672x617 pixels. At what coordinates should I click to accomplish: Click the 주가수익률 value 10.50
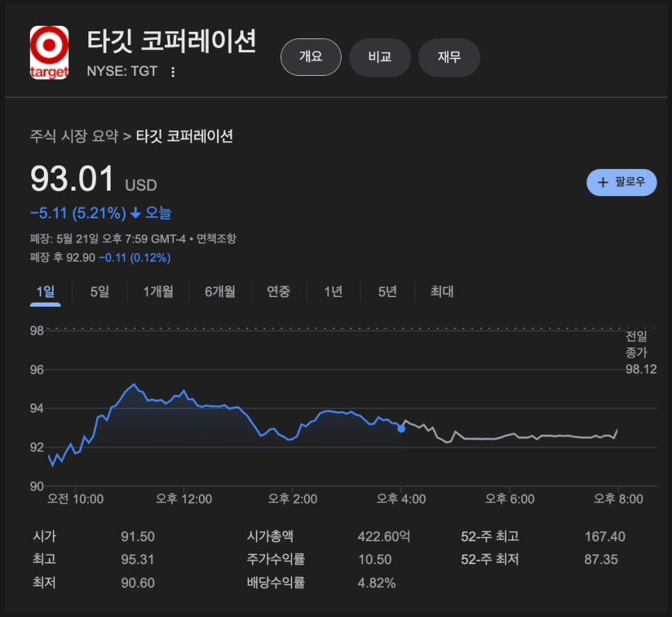374,559
